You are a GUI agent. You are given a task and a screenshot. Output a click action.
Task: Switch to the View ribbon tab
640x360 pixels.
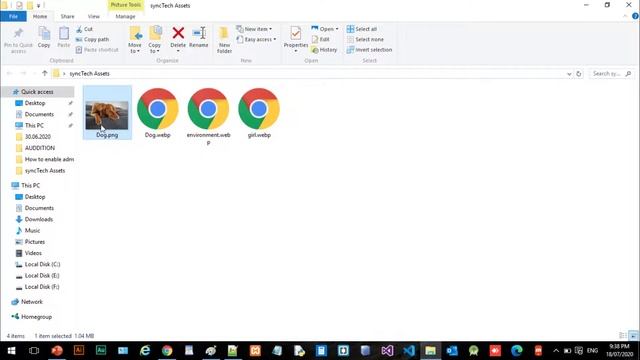pos(93,16)
